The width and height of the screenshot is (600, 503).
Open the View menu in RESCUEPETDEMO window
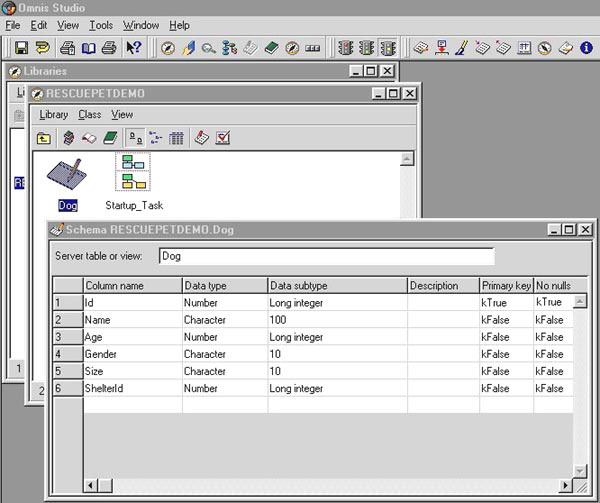(122, 114)
